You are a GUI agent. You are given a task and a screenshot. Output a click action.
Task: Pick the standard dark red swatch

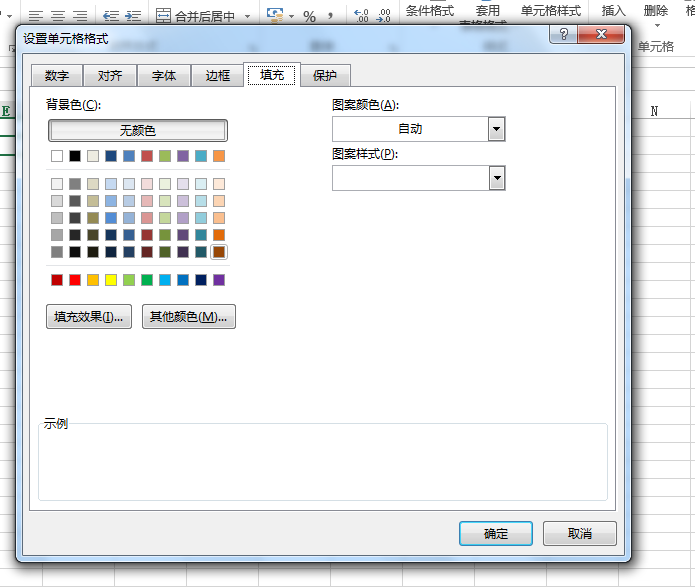pos(57,280)
